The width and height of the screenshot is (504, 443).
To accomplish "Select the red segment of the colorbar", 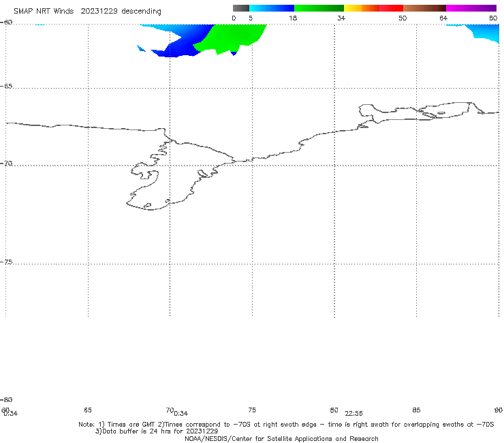I will pos(391,8).
